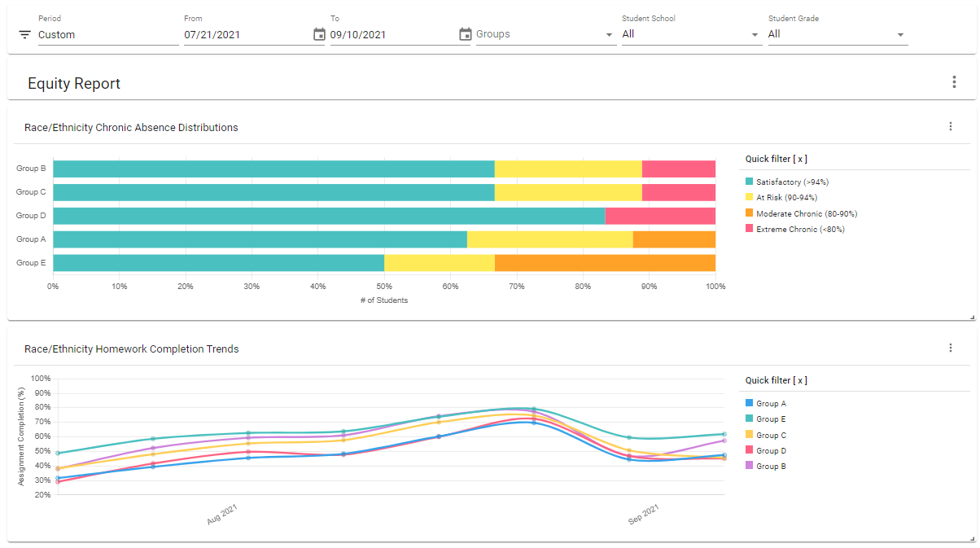Open Homework Completion Trends panel kebab menu
The width and height of the screenshot is (980, 548).
950,348
